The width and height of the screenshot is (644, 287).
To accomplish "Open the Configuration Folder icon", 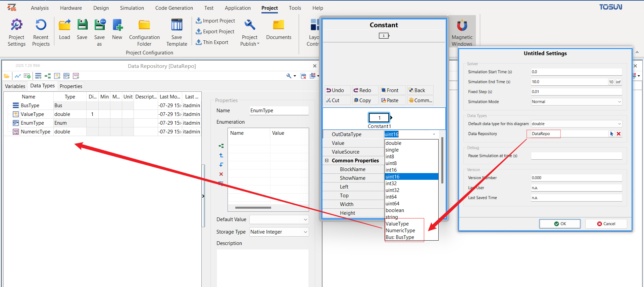I will click(144, 25).
